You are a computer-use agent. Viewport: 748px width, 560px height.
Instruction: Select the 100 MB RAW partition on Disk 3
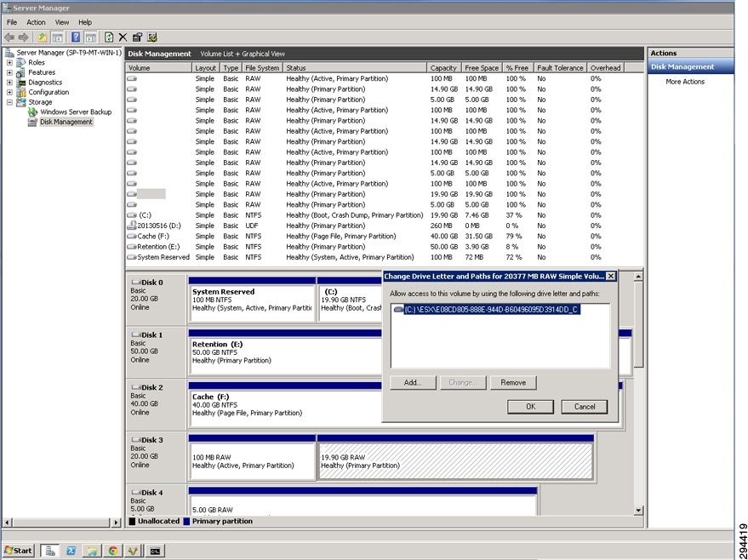[x=252, y=457]
